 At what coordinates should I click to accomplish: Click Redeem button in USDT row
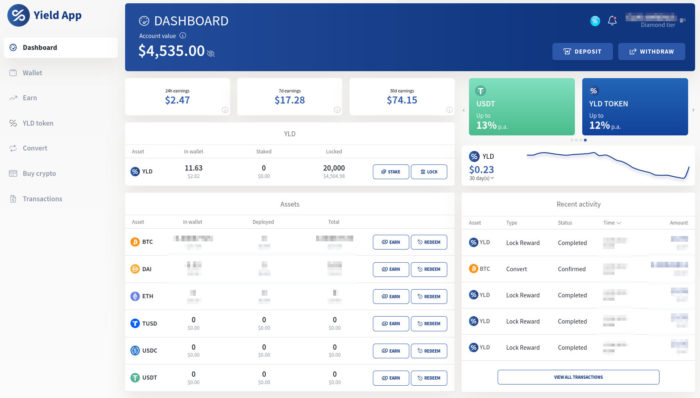(429, 378)
